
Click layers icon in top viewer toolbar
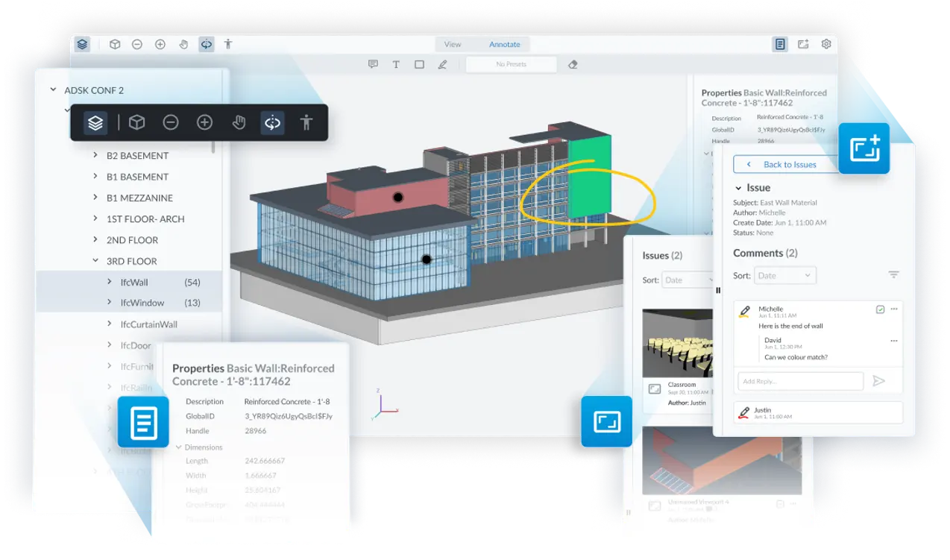click(82, 44)
